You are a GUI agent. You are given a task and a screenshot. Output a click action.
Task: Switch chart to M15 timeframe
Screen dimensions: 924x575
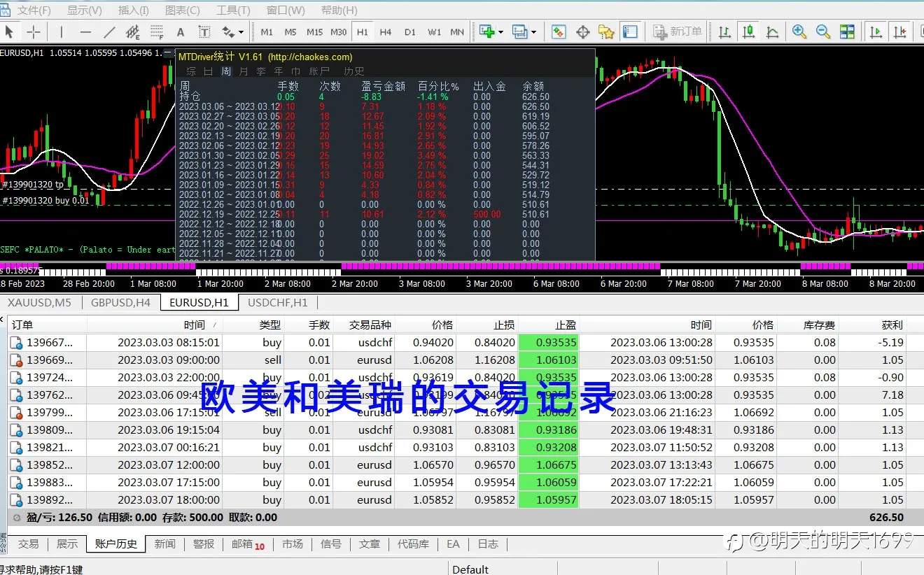[314, 32]
